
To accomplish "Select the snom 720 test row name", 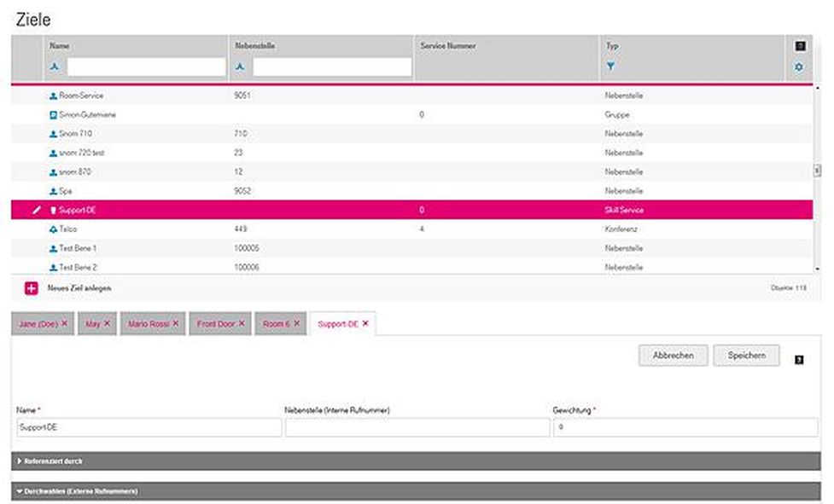I will point(82,153).
